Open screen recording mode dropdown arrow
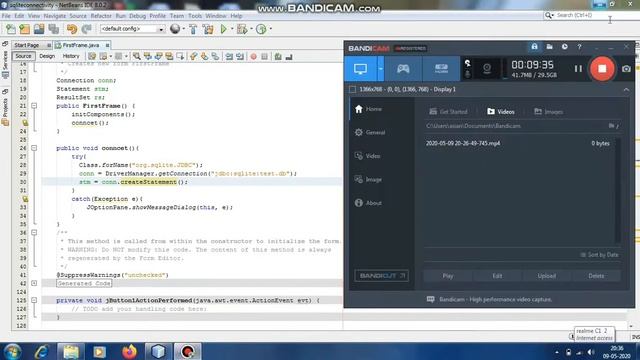 [380, 69]
